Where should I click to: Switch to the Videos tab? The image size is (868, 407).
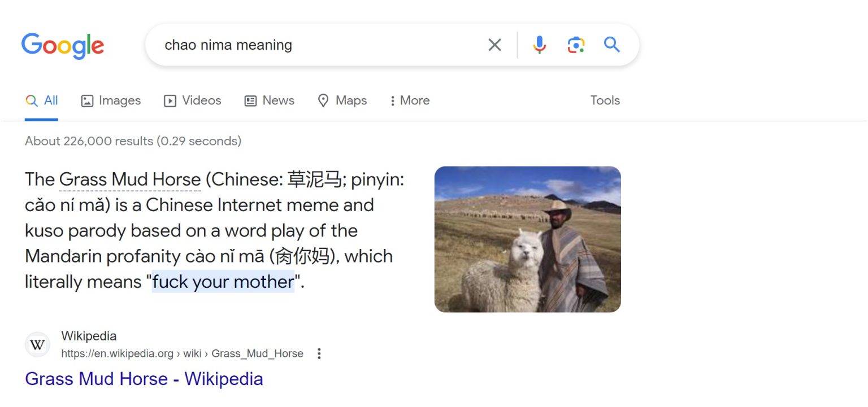tap(193, 100)
